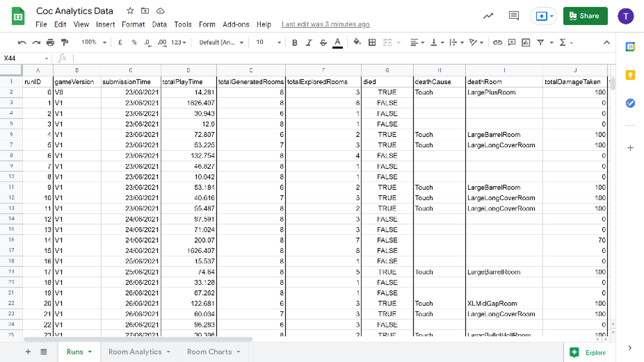Open more number formats 123 dropdown
This screenshot has width=644, height=362.
178,42
